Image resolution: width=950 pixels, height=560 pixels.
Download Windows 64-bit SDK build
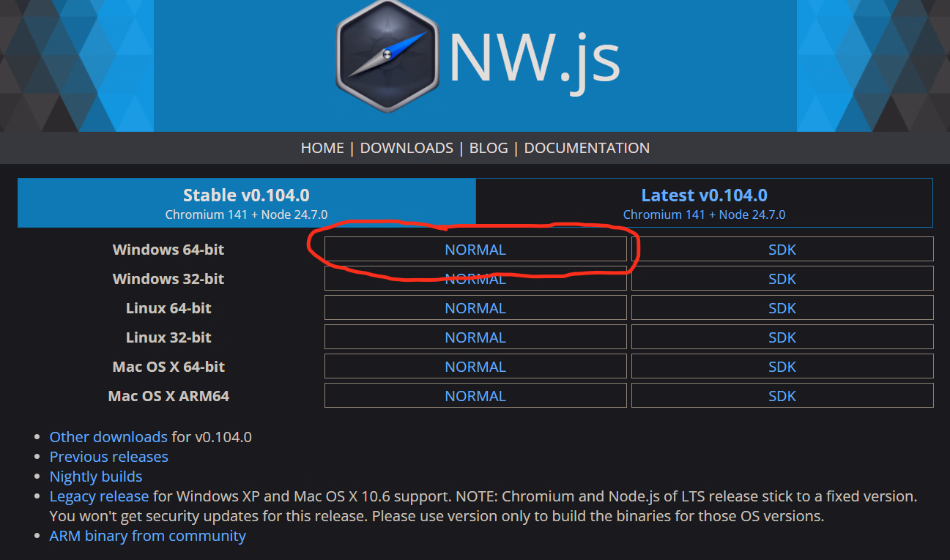click(782, 250)
